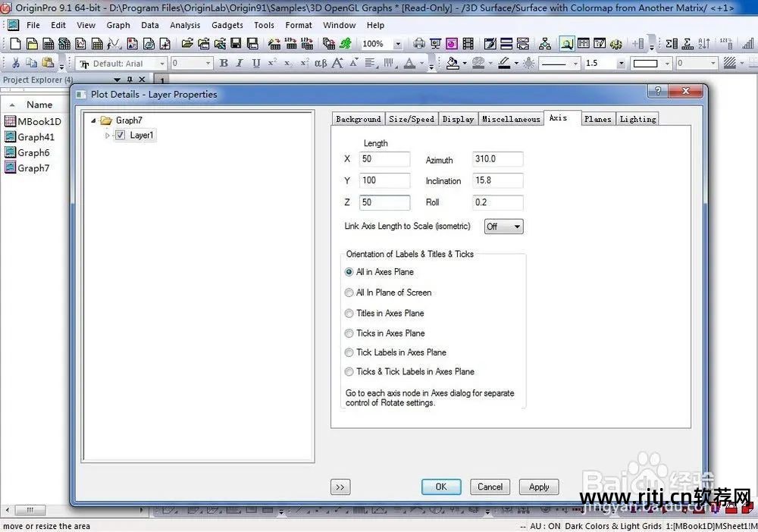Switch to the Display tab

click(x=459, y=119)
